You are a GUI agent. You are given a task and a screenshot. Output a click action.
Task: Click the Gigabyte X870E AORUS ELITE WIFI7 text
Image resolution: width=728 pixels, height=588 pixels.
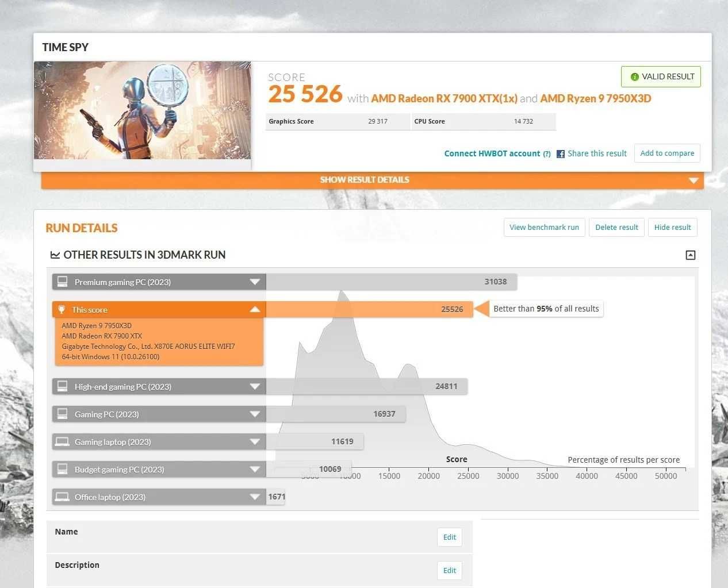coord(148,347)
